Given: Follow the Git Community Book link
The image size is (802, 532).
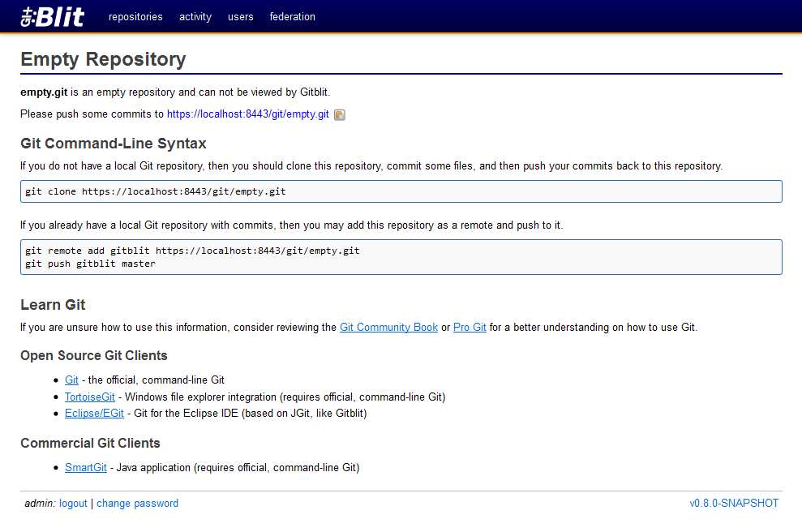Looking at the screenshot, I should (388, 328).
